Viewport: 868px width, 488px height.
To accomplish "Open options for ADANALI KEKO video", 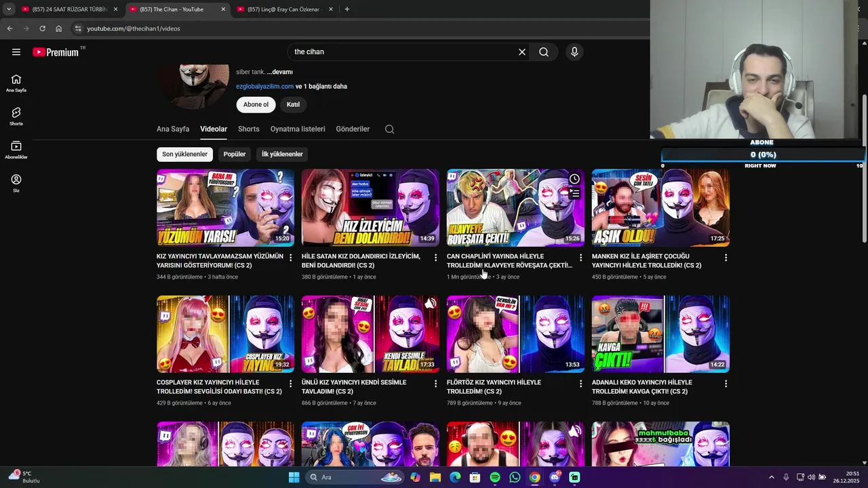I will click(x=726, y=384).
